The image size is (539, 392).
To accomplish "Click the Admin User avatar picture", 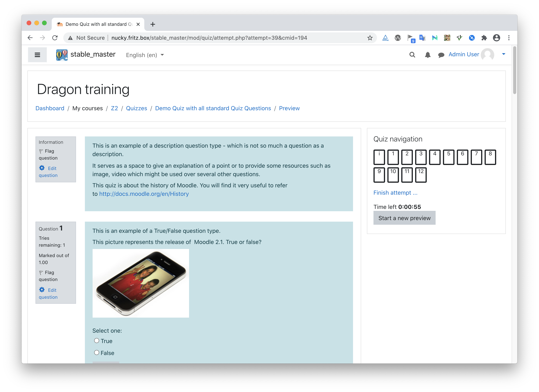I will pos(487,55).
